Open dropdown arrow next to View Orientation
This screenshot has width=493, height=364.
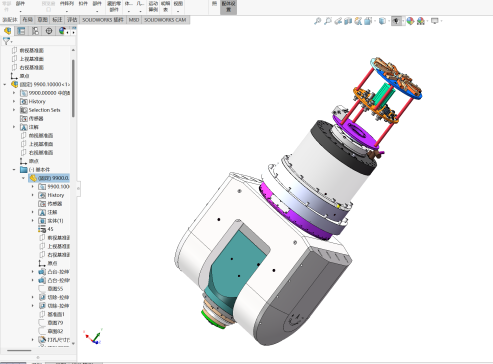click(x=375, y=21)
